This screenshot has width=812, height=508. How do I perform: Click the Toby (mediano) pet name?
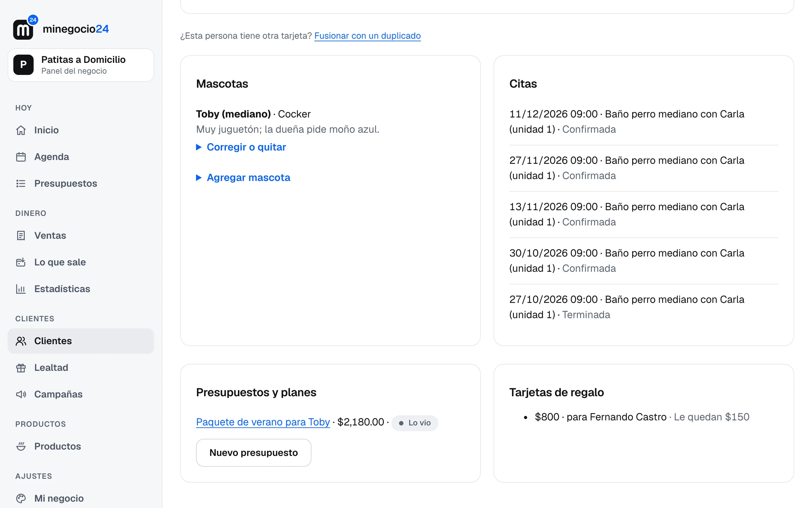click(233, 114)
